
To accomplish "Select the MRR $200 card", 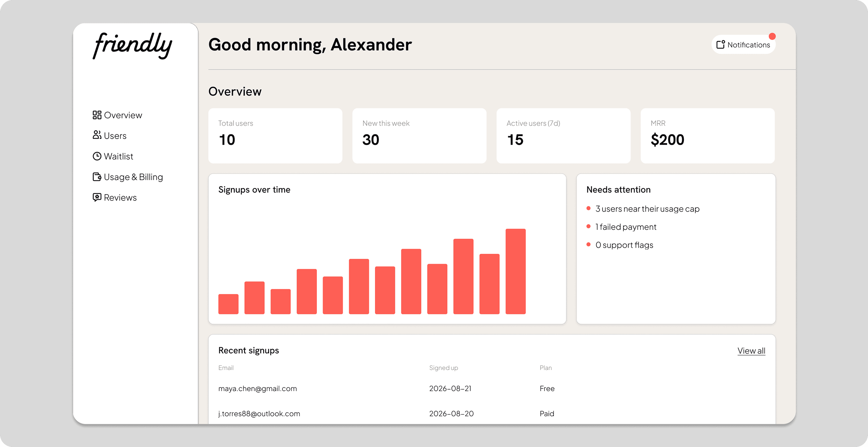I will click(707, 136).
